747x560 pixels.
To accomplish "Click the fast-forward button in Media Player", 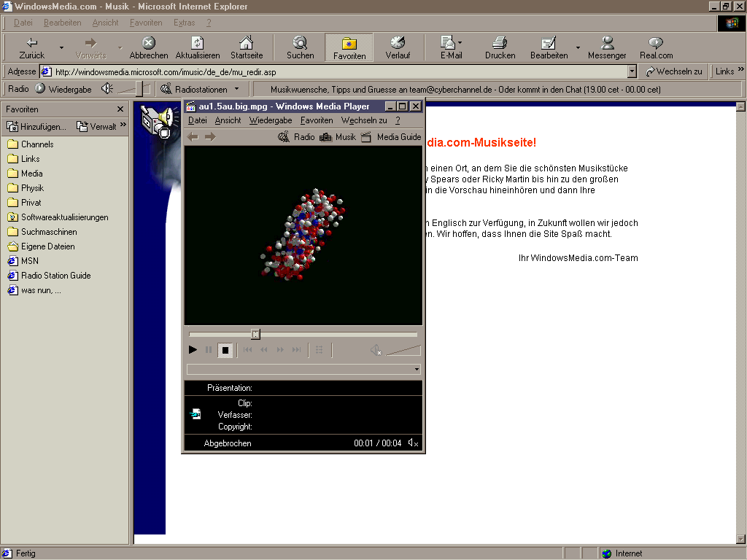I will [280, 349].
